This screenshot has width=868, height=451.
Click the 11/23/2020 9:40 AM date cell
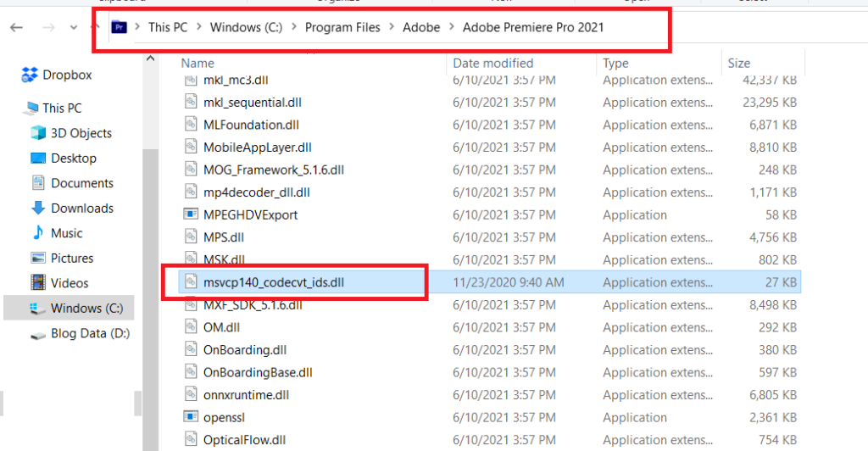(509, 282)
